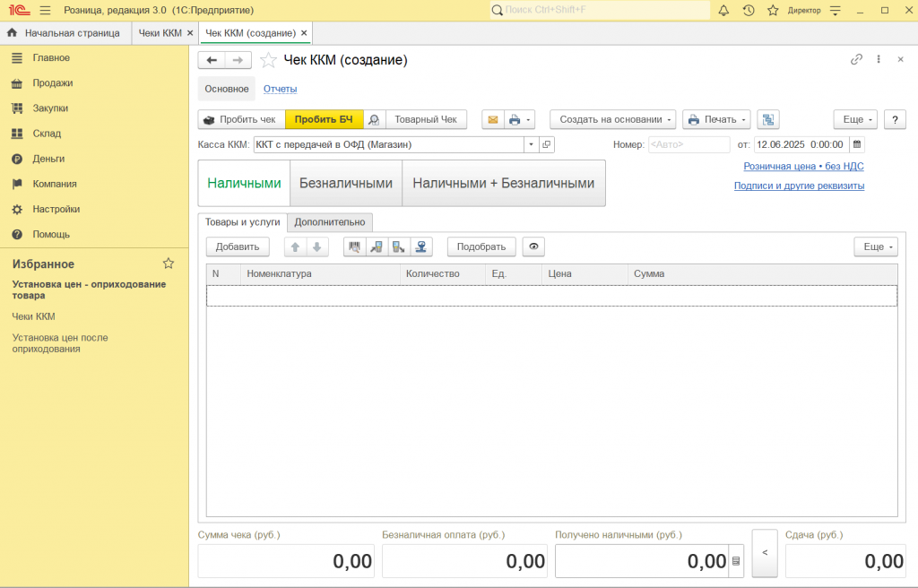Open table Еще dropdown menu
The height and width of the screenshot is (588, 918).
pyautogui.click(x=876, y=246)
